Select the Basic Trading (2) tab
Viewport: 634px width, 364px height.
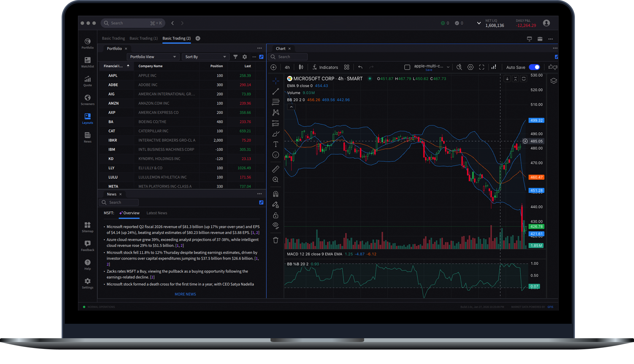coord(176,38)
